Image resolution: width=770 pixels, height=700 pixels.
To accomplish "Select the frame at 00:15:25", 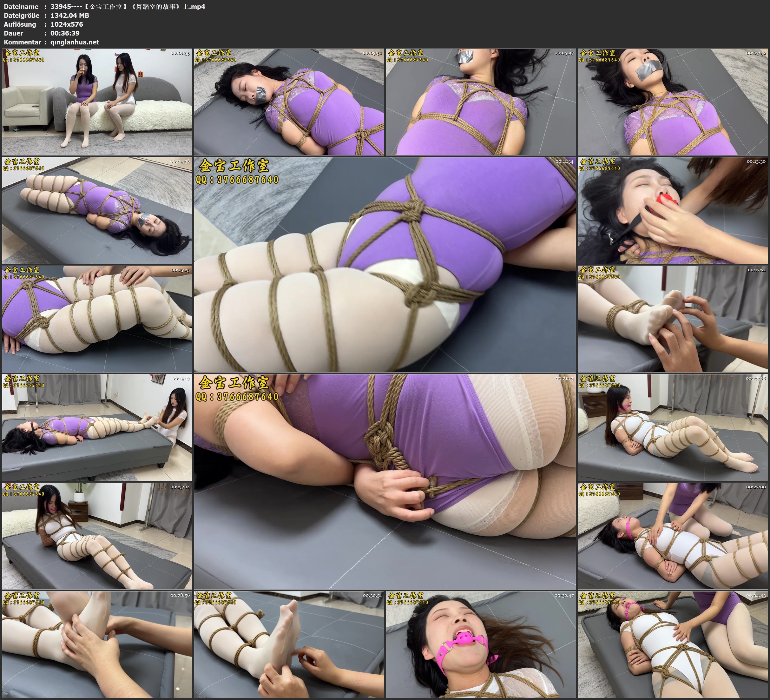I will [97, 319].
